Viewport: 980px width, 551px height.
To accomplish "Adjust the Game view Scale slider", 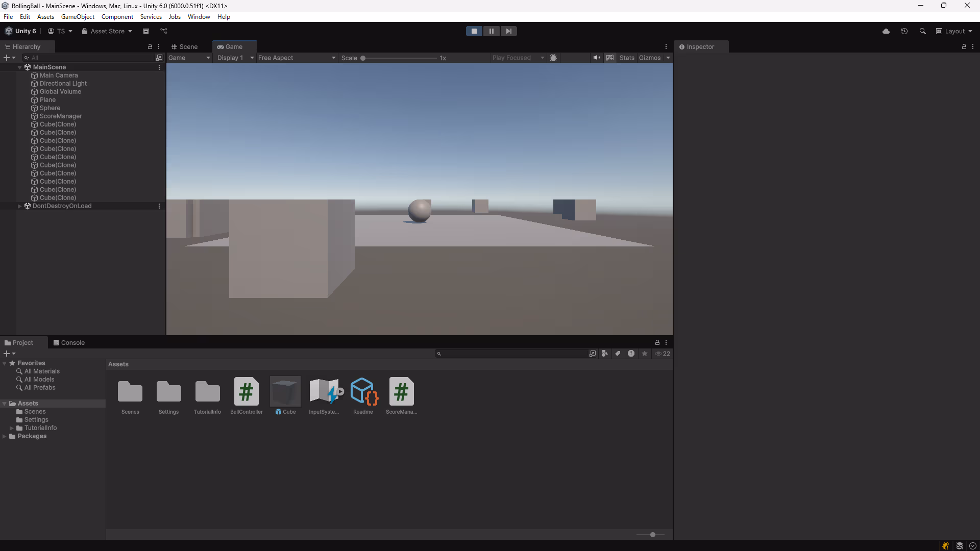I will coord(363,58).
